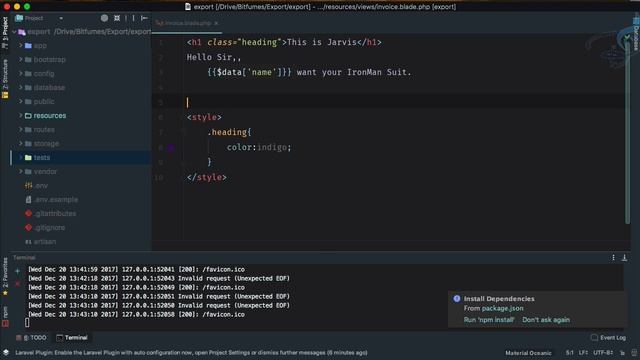This screenshot has width=640, height=360.
Task: Select the storage folder row
Action: (81, 143)
